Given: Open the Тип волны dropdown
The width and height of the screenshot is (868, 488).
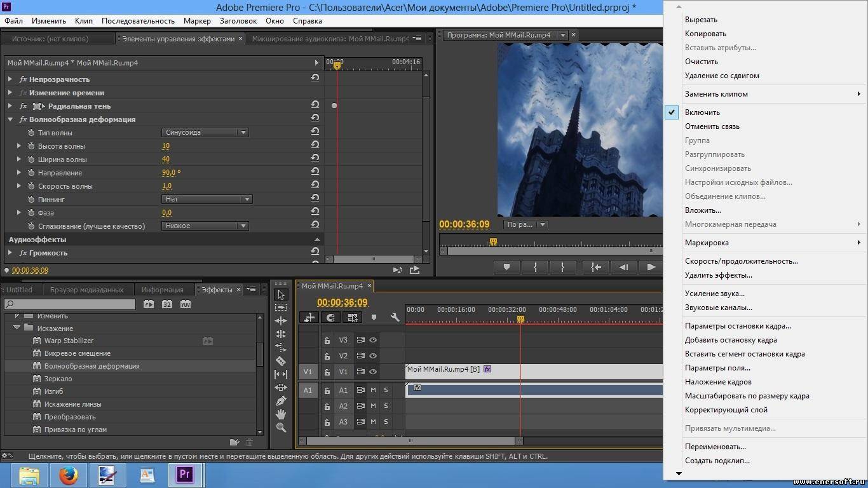Looking at the screenshot, I should point(205,133).
